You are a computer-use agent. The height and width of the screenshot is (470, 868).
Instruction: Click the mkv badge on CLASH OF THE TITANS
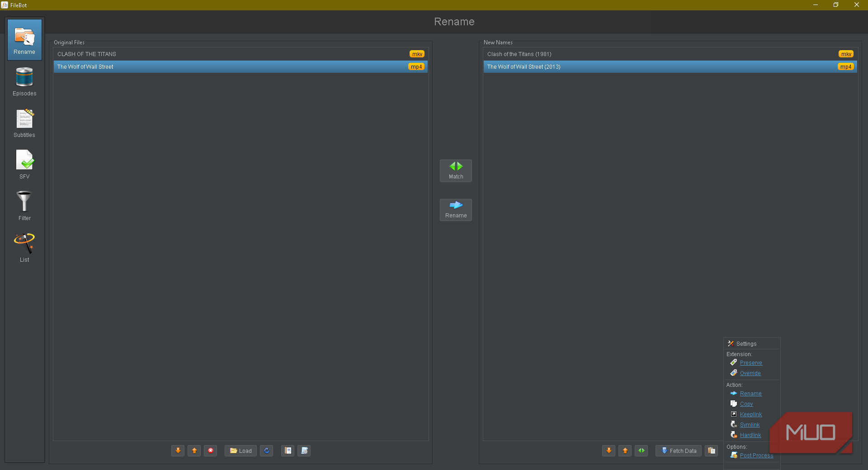417,54
